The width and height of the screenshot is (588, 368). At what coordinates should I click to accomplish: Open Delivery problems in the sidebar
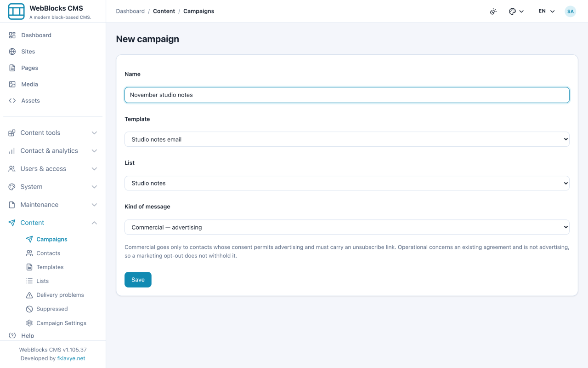coord(60,295)
